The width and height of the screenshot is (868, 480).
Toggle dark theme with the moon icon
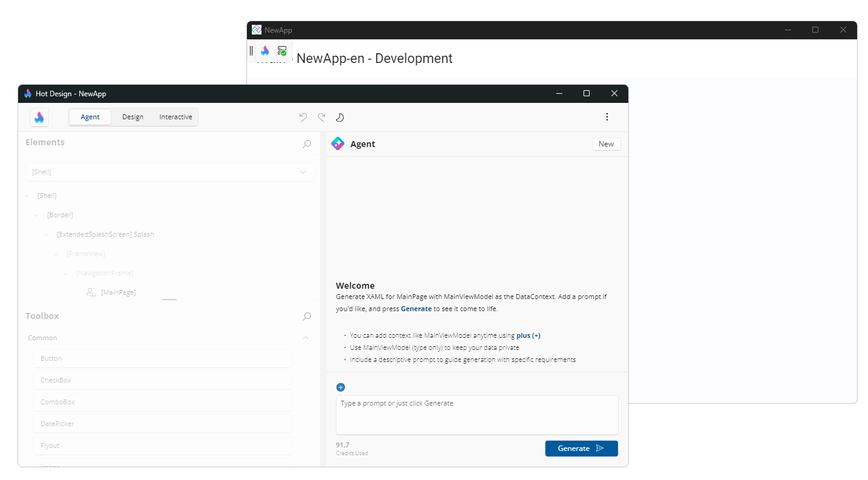tap(340, 117)
